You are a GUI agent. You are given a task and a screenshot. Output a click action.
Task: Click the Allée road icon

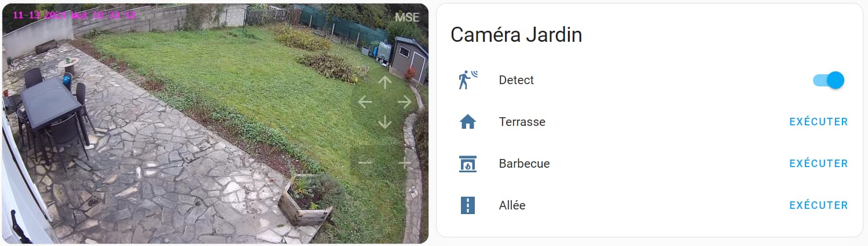coord(467,205)
